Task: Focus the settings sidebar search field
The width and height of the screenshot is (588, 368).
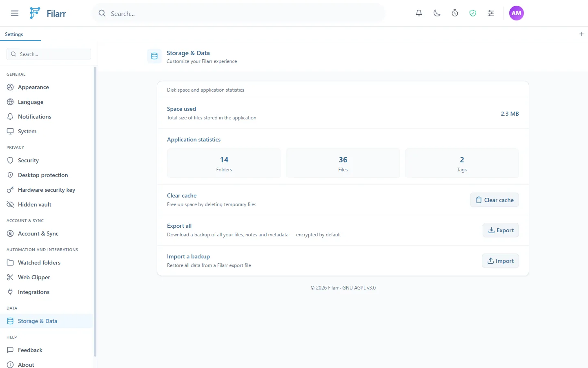Action: click(49, 54)
